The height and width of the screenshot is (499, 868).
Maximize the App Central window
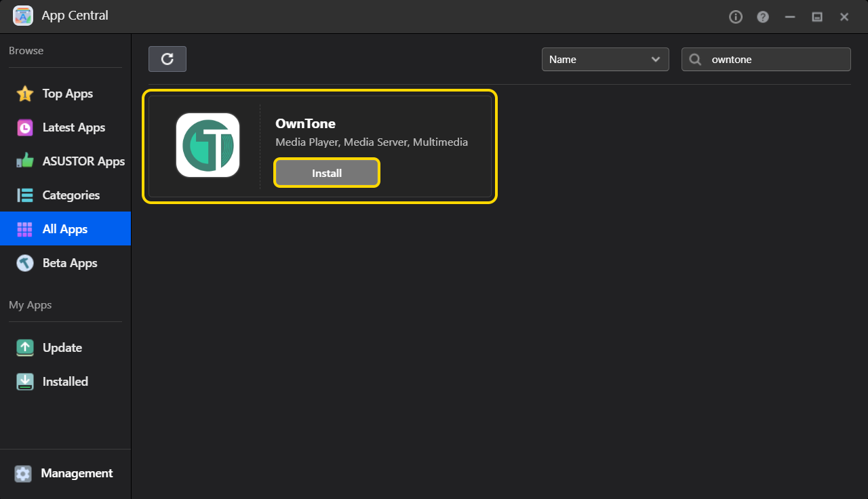click(817, 17)
